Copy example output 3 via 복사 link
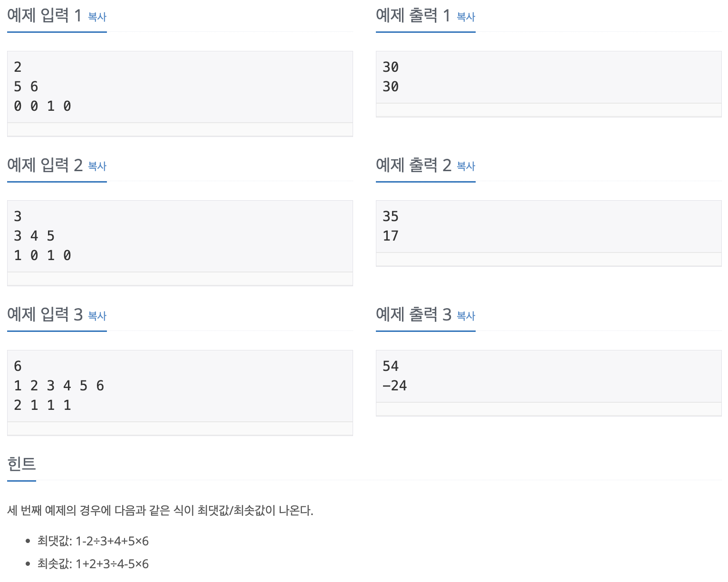The width and height of the screenshot is (728, 582). pyautogui.click(x=466, y=316)
